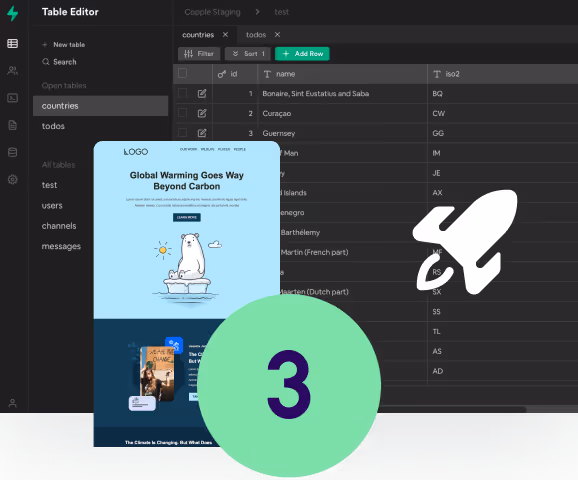The image size is (578, 480).
Task: Check the Guernsey row checkbox
Action: point(182,132)
